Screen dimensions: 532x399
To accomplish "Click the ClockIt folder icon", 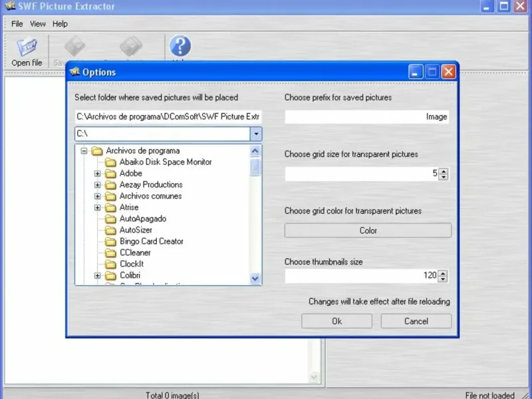I will coord(110,264).
